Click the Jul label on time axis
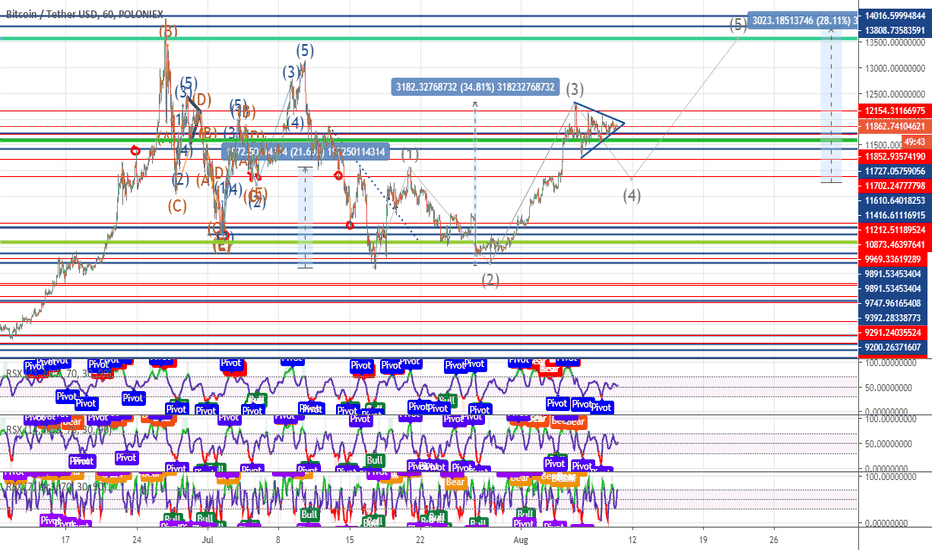This screenshot has height=550, width=932. [x=207, y=540]
